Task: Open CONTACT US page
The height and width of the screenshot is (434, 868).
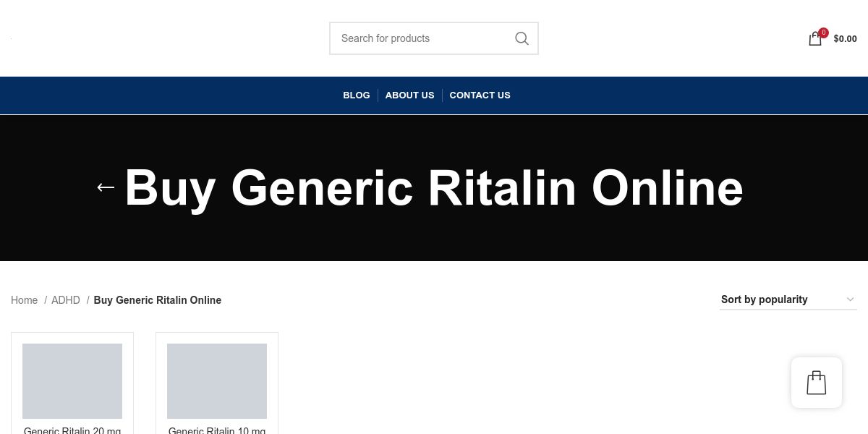Action: point(480,95)
